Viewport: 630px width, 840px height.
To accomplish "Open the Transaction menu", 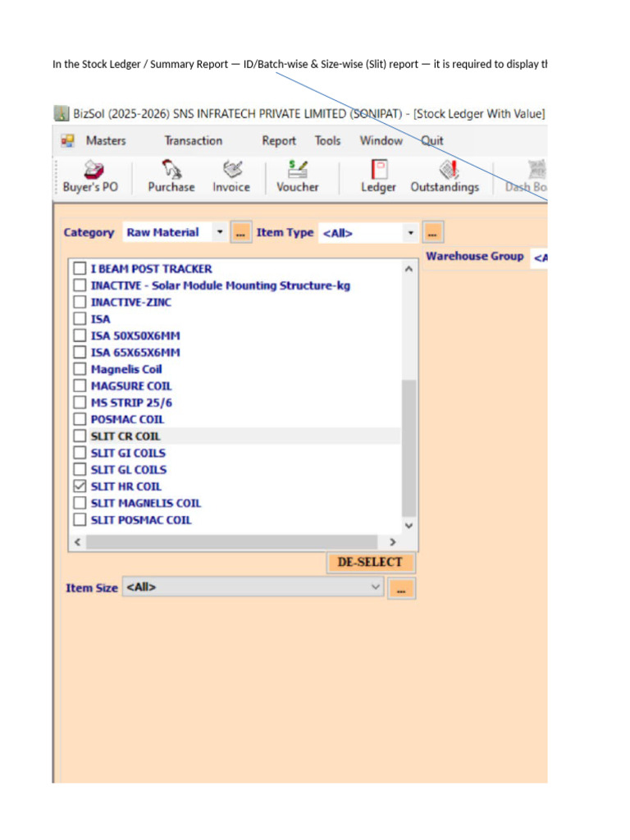I will 194,141.
